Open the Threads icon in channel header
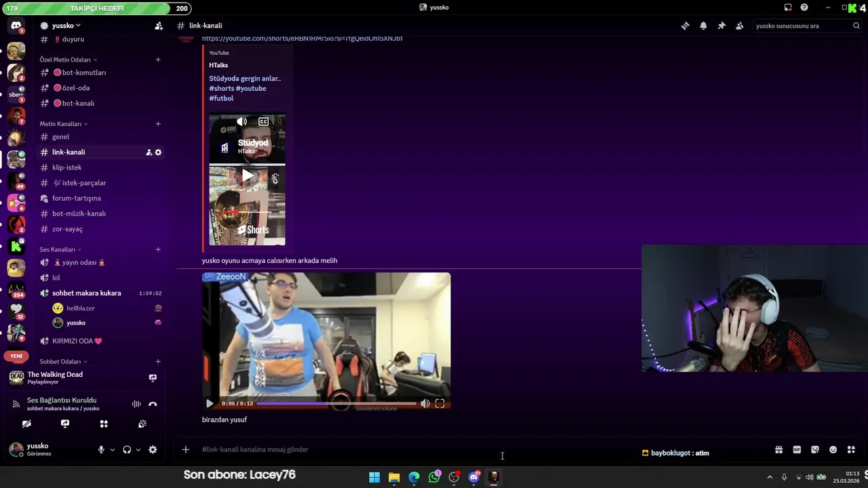This screenshot has height=488, width=868. coord(685,26)
